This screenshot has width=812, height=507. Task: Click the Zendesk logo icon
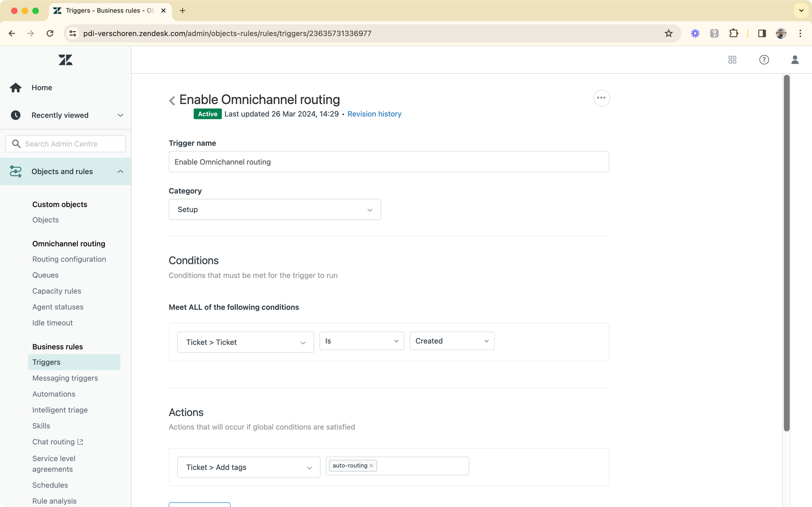coord(65,60)
